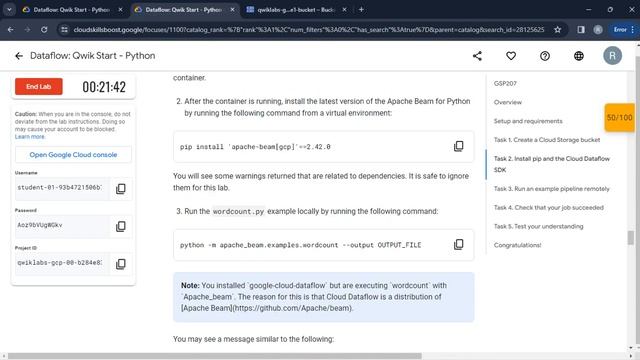The width and height of the screenshot is (640, 360).
Task: Click the Learn more link
Action: point(30,137)
